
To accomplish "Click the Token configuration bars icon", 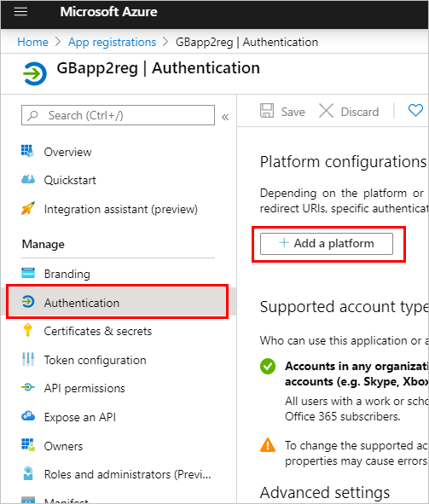I will coord(28,359).
